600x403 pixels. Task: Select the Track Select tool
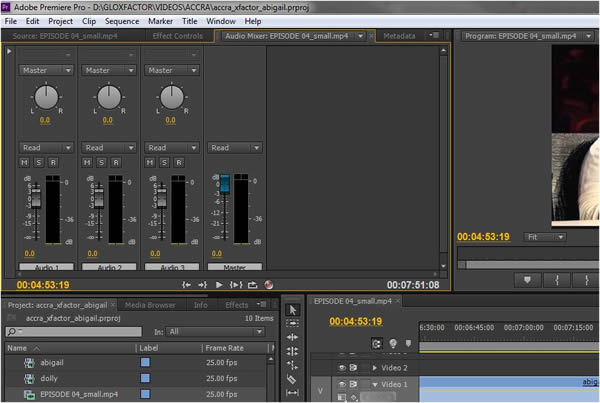(292, 324)
